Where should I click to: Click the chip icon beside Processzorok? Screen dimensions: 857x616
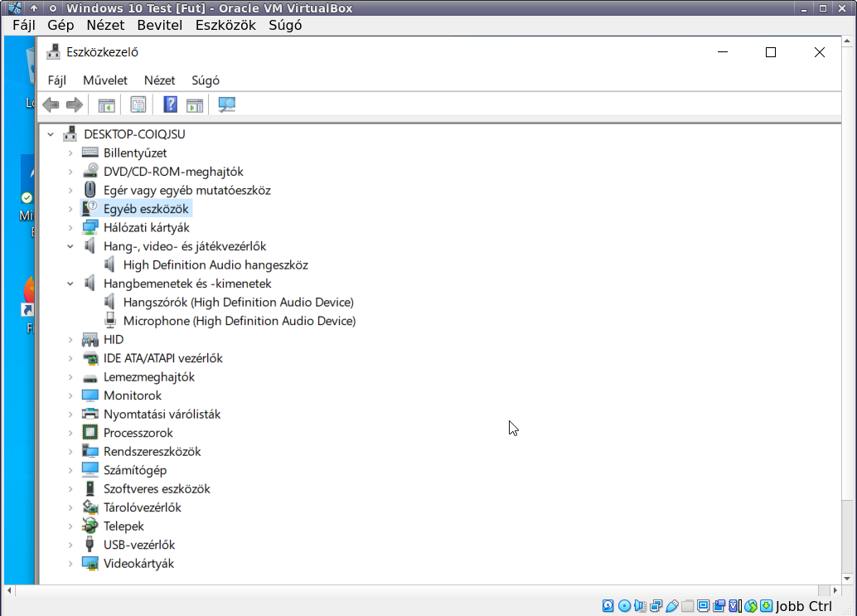tap(90, 432)
